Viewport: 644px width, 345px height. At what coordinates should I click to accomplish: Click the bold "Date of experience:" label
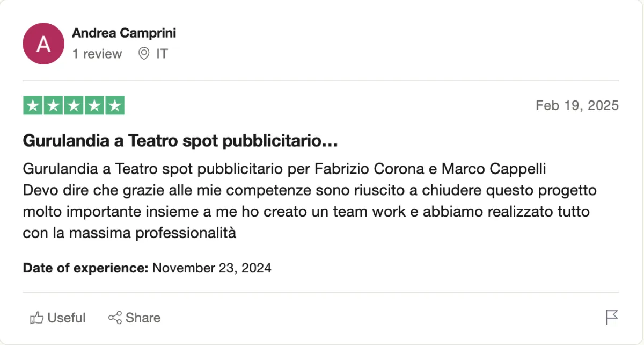[x=86, y=268]
